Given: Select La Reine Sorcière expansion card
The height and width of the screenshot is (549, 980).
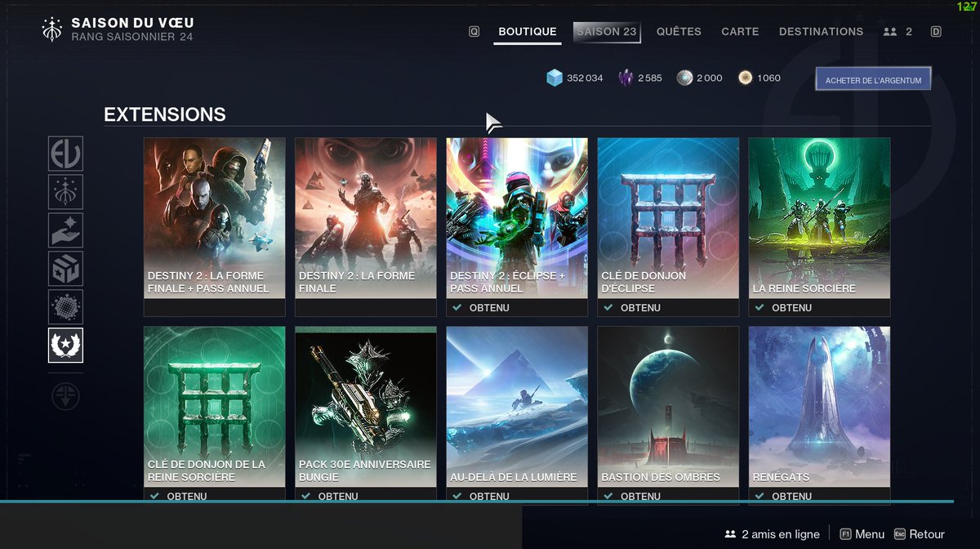Looking at the screenshot, I should pos(819,226).
